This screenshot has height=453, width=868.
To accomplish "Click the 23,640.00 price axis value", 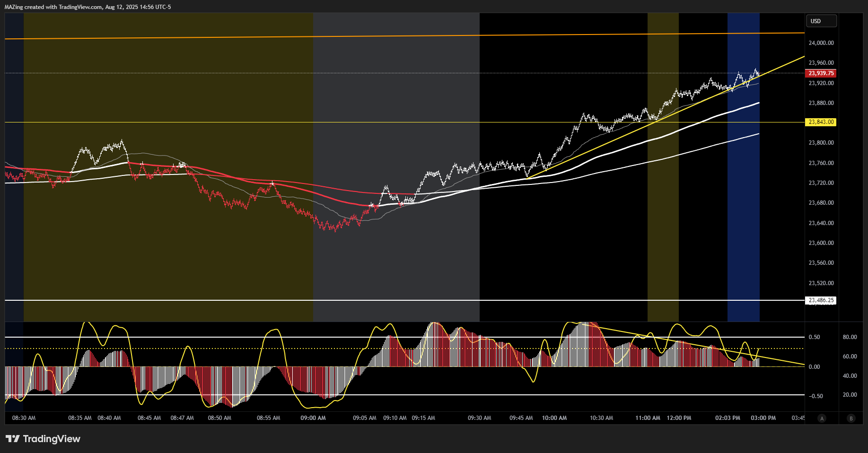I will 821,223.
